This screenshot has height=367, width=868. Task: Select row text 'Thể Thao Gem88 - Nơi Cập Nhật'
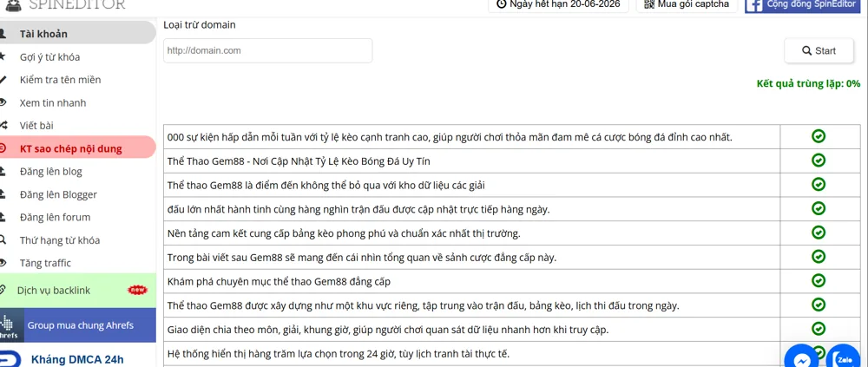tap(299, 161)
